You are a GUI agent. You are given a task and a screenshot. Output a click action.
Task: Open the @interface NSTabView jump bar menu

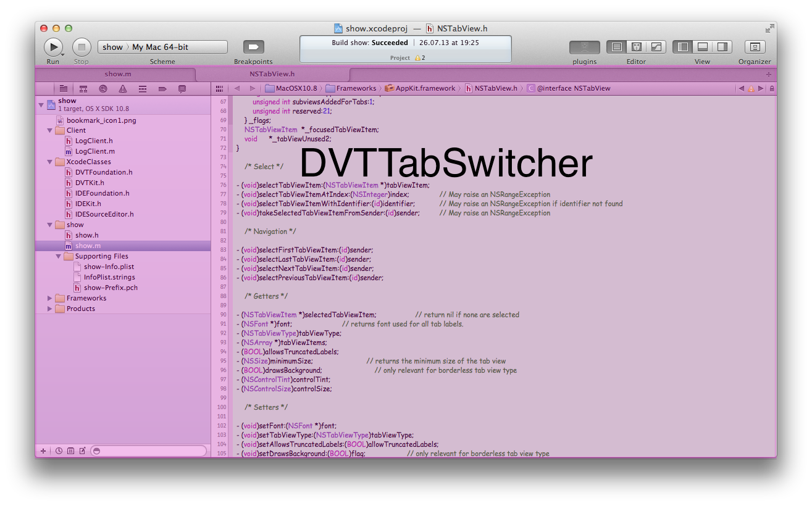[568, 88]
